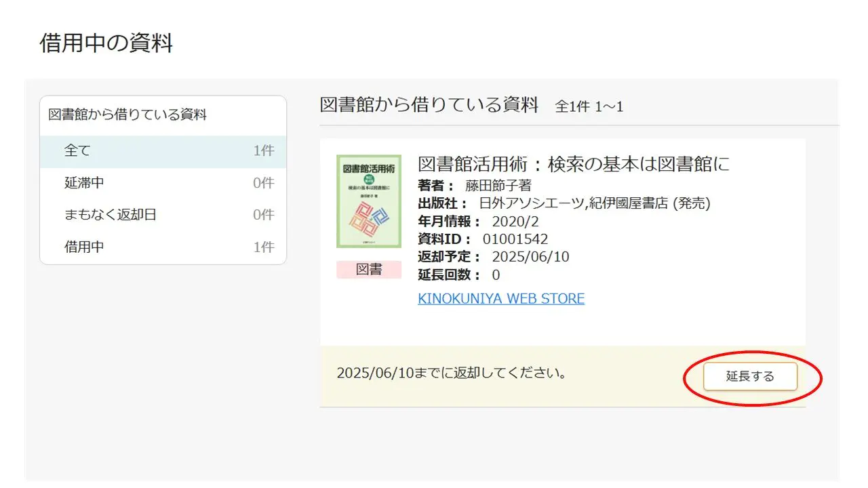Open KINOKUNIYA WEB STORE link

coord(501,298)
